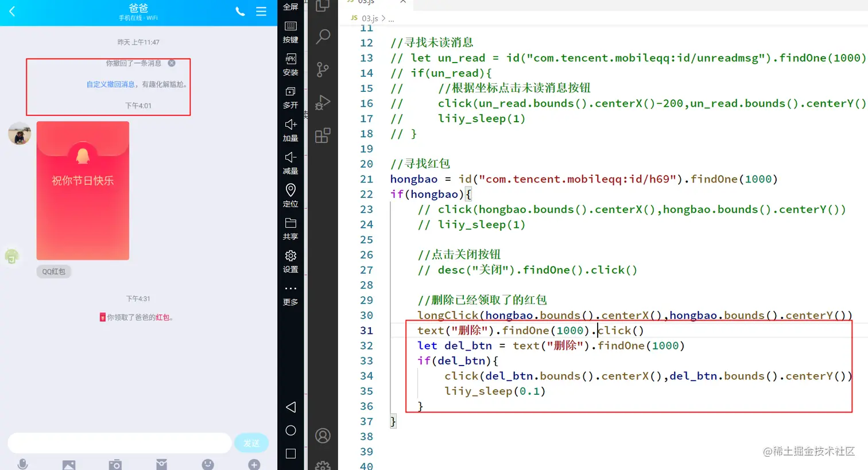
Task: Open the emulator 按键 key mapping
Action: (x=290, y=33)
